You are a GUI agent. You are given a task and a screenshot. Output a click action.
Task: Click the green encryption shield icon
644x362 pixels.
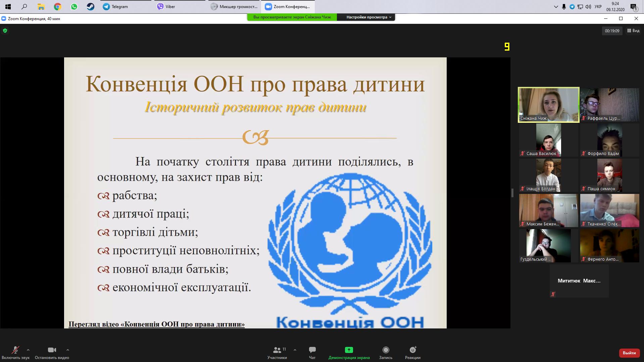[x=5, y=31]
